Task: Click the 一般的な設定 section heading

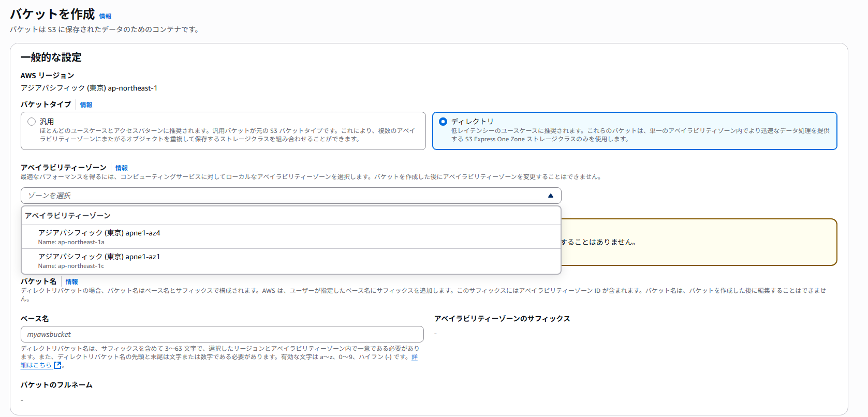Action: coord(51,57)
